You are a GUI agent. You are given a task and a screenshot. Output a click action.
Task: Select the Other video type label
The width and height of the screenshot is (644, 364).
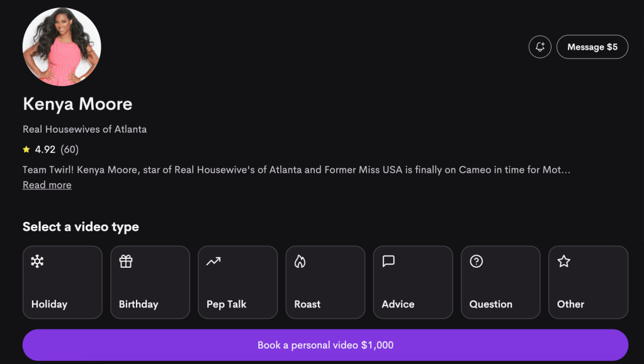(570, 304)
